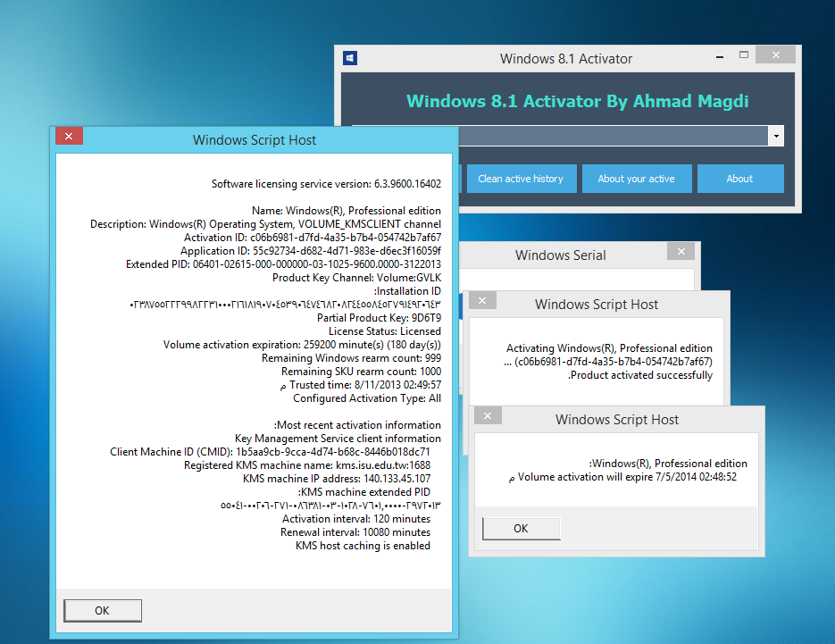Close the Windows 8.1 Activator window
This screenshot has width=835, height=644.
pos(774,54)
